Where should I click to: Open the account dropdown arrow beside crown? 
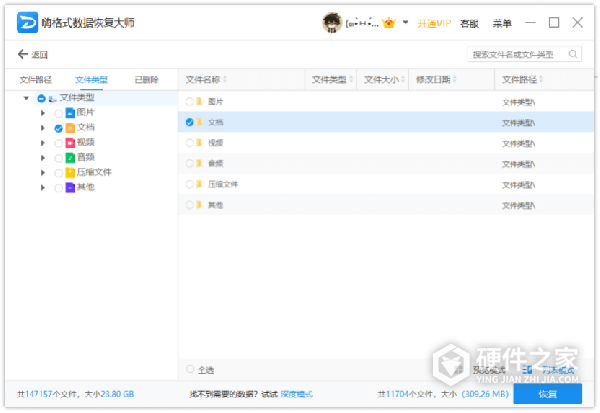[405, 23]
